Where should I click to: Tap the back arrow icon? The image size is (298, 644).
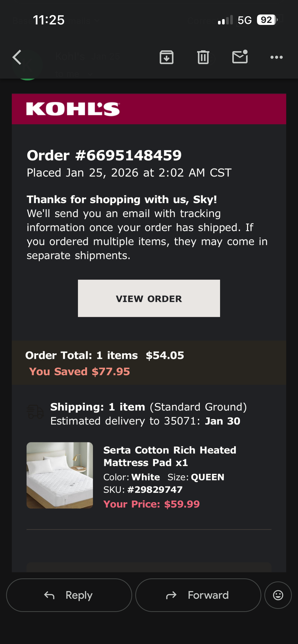pyautogui.click(x=17, y=57)
